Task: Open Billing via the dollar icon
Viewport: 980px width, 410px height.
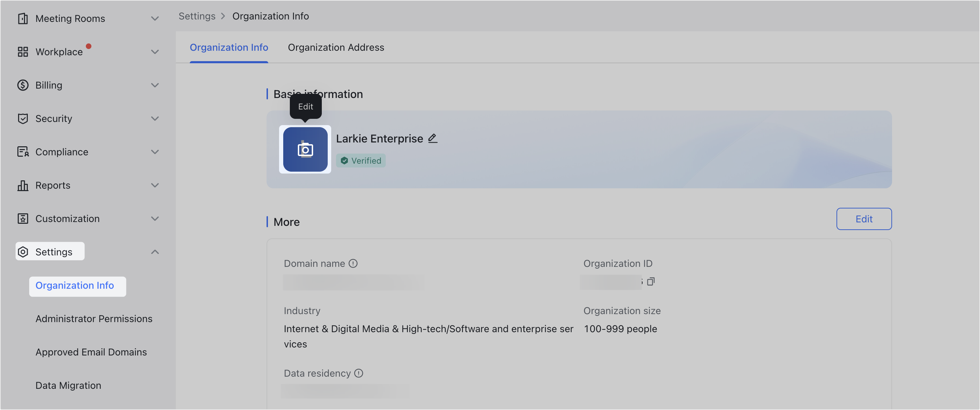Action: point(23,85)
